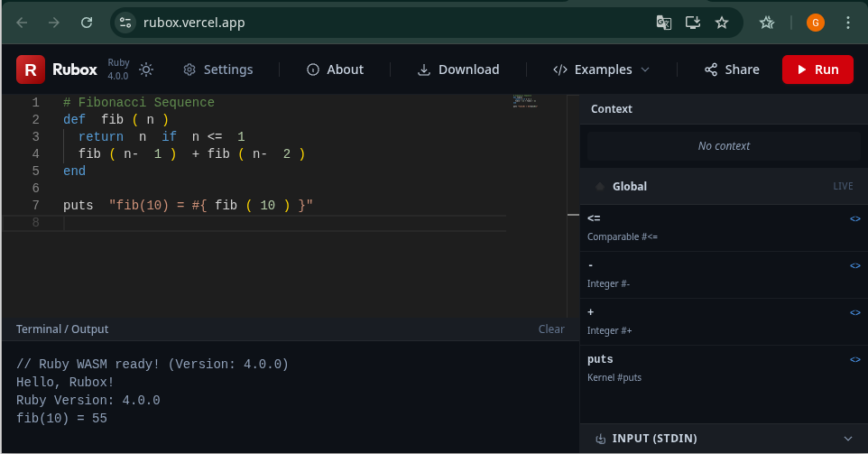Reload the page with browser refresh icon

click(87, 23)
